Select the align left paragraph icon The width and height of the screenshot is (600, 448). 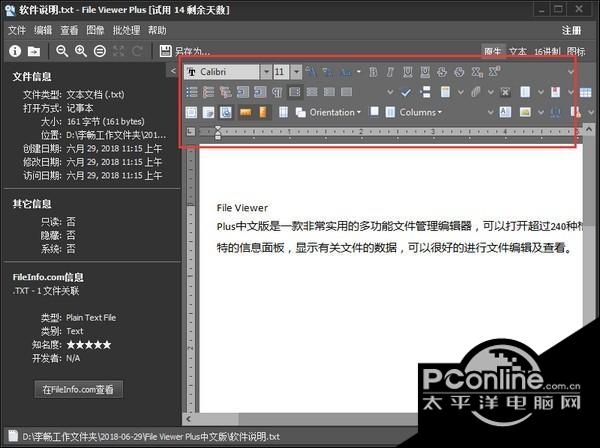[295, 92]
